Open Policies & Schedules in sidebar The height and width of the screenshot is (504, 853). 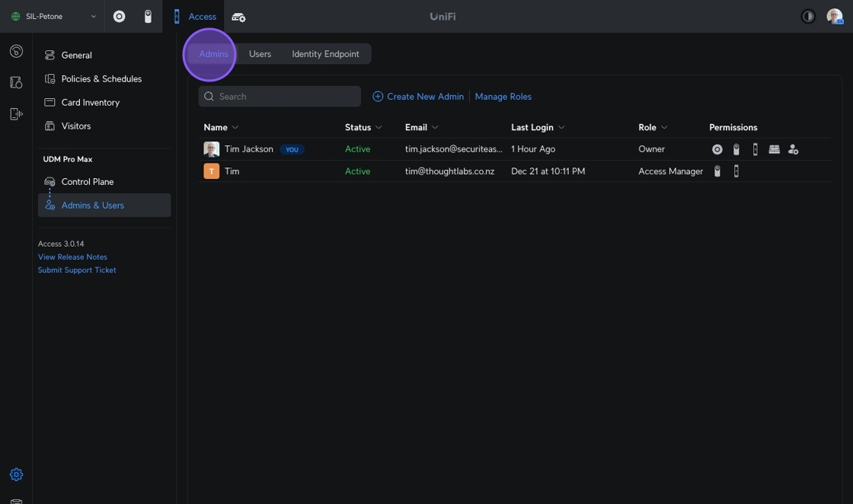coord(101,79)
